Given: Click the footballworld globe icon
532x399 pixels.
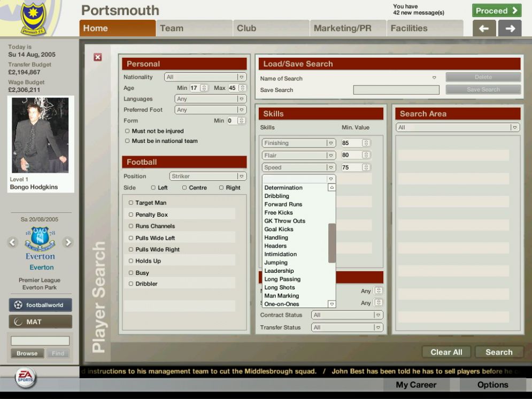Looking at the screenshot, I should point(18,304).
